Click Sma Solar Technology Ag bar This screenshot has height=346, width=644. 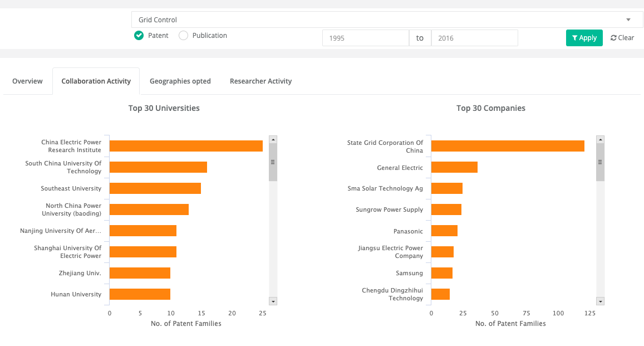pos(447,188)
